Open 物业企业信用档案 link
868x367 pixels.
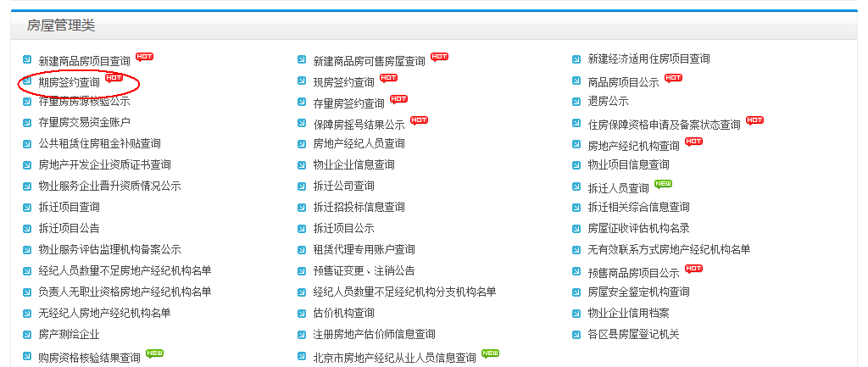pos(628,314)
